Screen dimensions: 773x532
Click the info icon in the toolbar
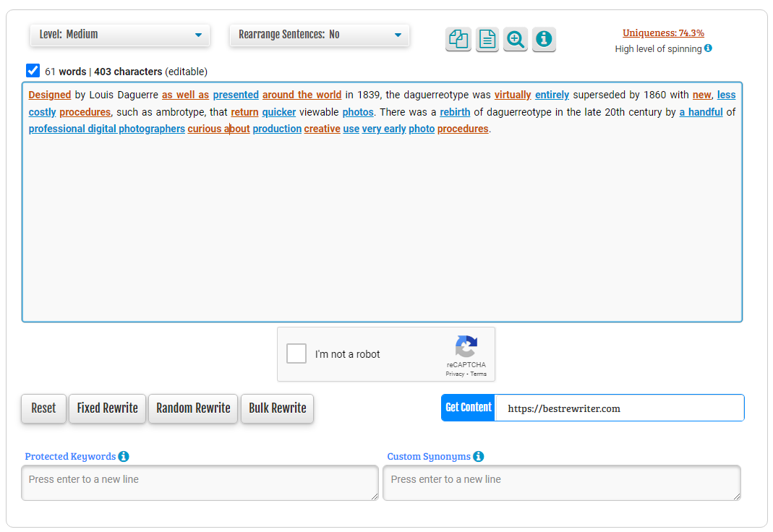point(544,39)
